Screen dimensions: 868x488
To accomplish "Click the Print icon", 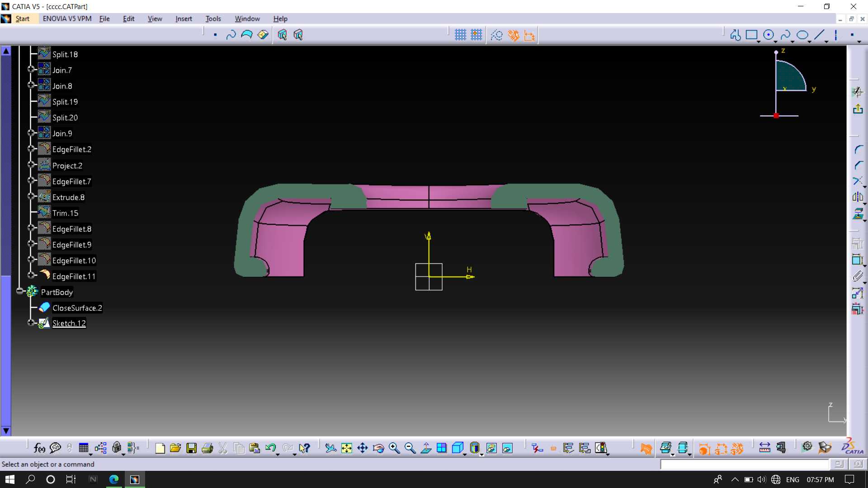I will (x=208, y=448).
